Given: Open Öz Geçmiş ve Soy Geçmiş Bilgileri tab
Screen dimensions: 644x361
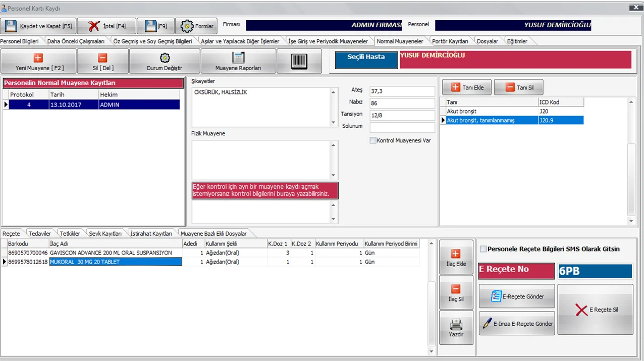Looking at the screenshot, I should (152, 41).
